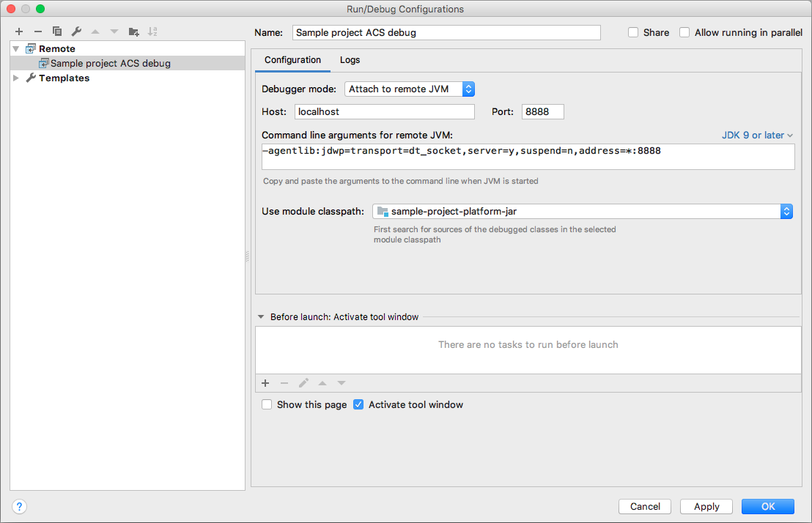The height and width of the screenshot is (523, 812).
Task: Remove the selected configuration
Action: (x=37, y=31)
